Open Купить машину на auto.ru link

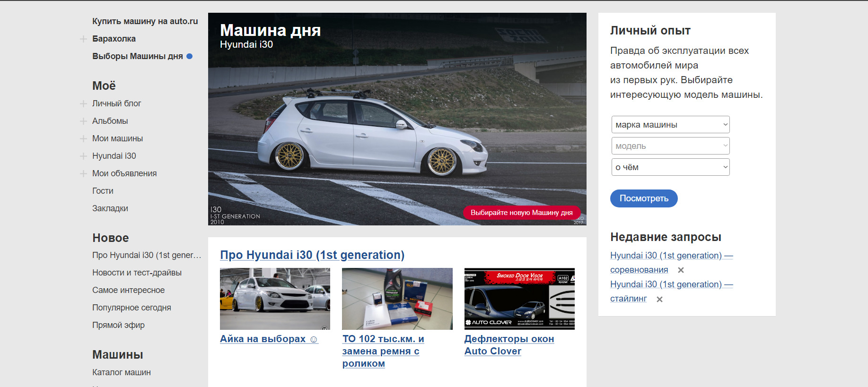point(145,21)
